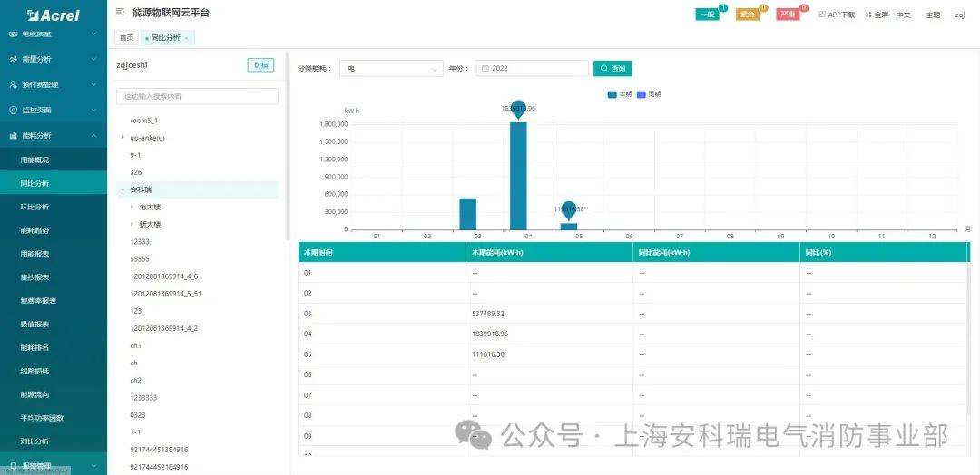Open 用能概况 menu item
Image resolution: width=980 pixels, height=475 pixels.
(x=54, y=160)
